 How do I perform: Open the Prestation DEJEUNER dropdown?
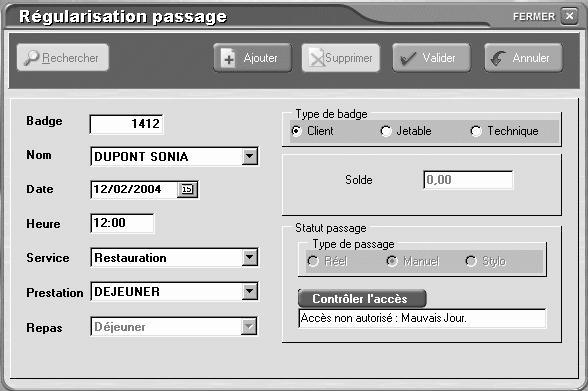tap(250, 292)
